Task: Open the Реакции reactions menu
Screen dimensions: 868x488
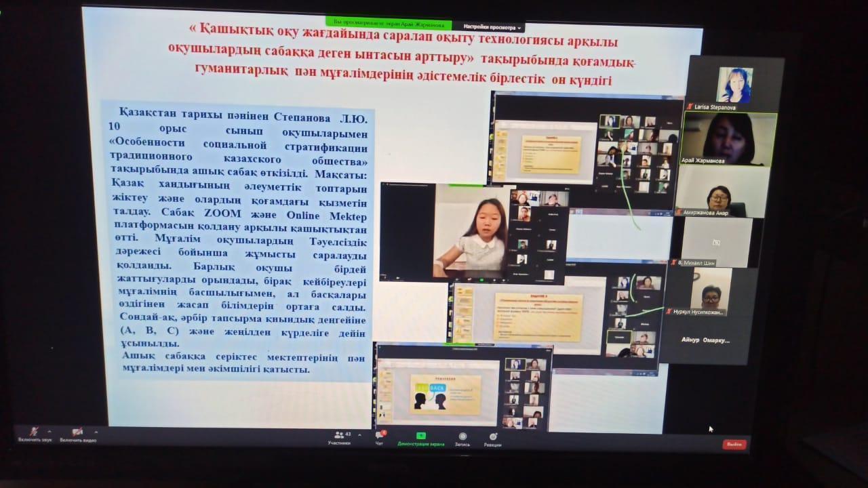Action: 493,437
